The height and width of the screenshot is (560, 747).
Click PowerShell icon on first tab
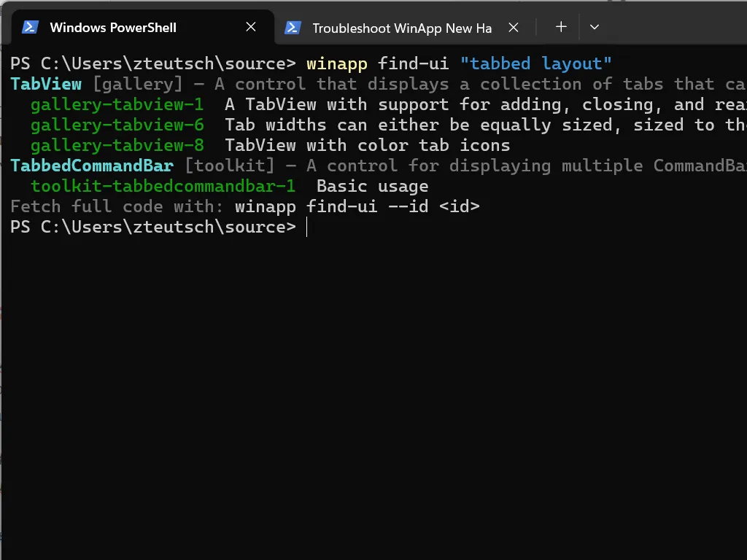(30, 27)
